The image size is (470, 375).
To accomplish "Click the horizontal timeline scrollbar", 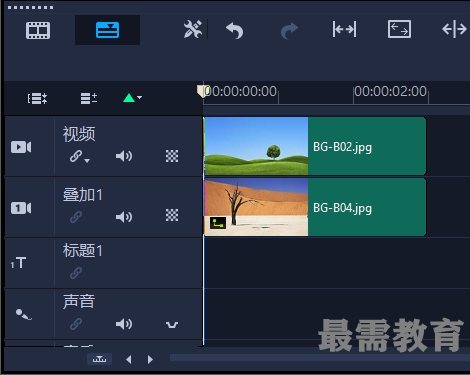I will point(319,358).
